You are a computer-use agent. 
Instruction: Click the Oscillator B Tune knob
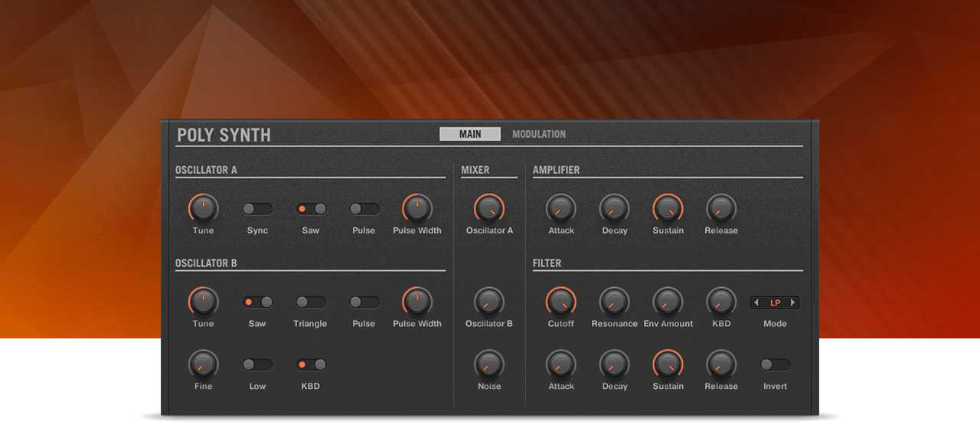point(204,302)
